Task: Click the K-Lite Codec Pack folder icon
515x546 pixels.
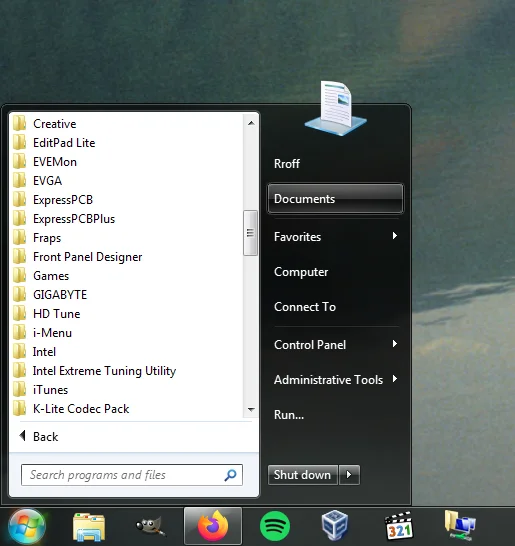Action: 19,408
